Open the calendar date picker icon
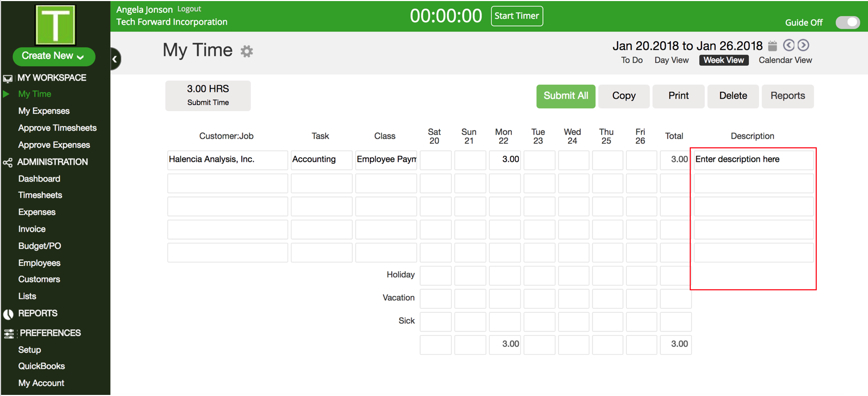 772,46
